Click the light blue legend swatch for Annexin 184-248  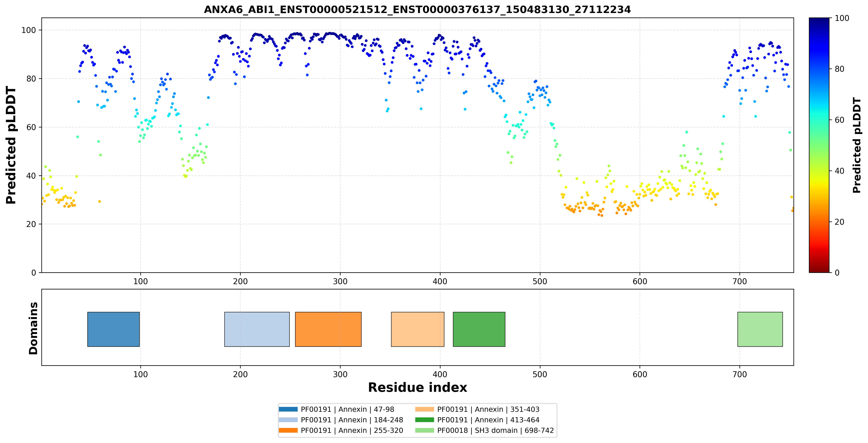pos(288,420)
